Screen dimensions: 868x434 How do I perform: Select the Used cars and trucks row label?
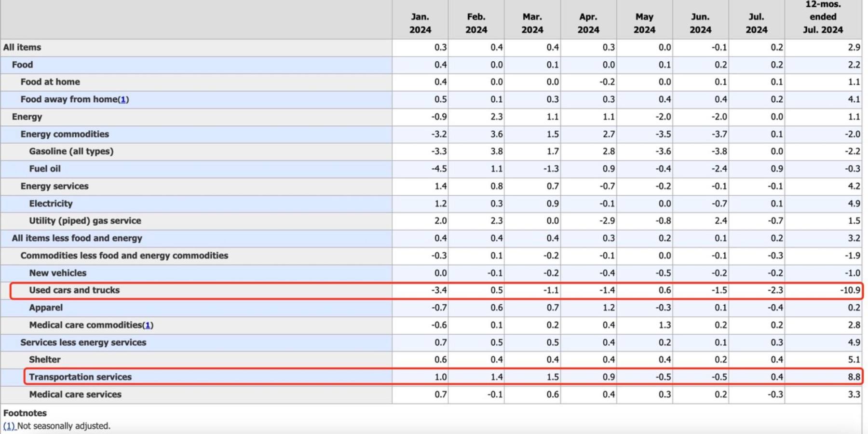point(74,290)
